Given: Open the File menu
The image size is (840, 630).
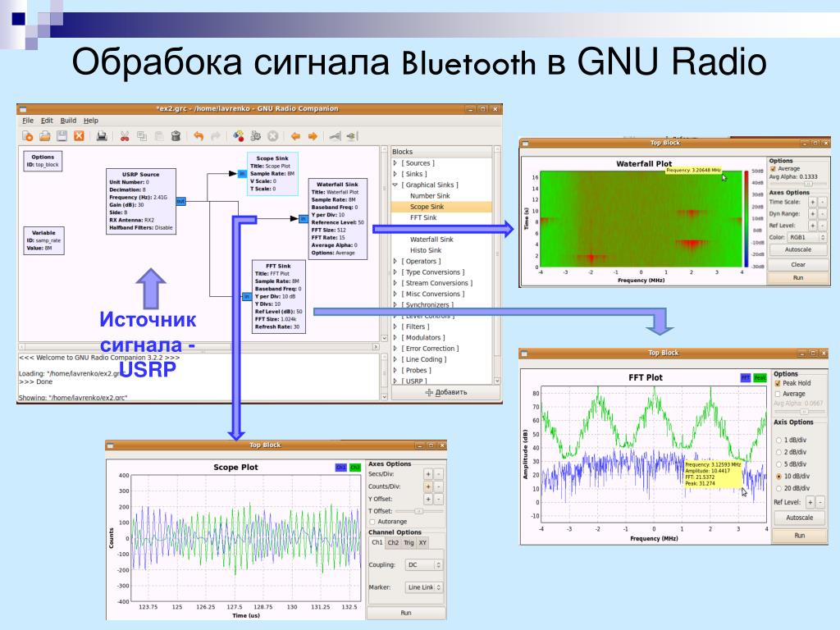Looking at the screenshot, I should (28, 121).
